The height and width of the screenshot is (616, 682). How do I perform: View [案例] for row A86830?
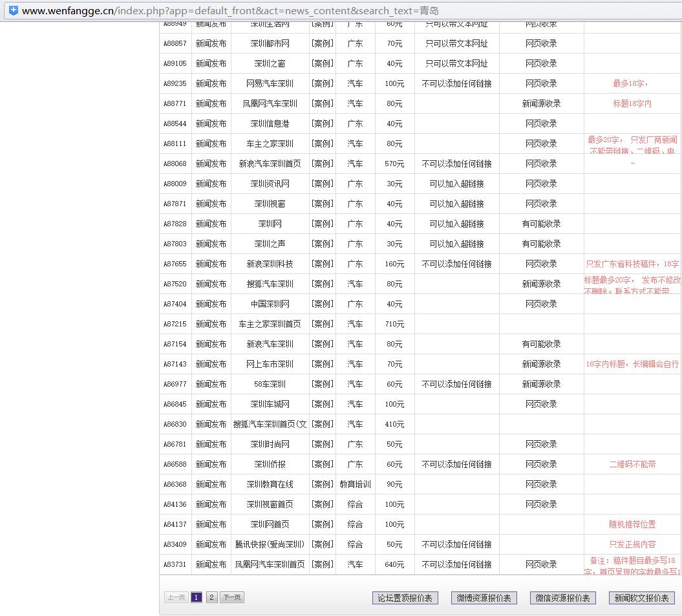[x=323, y=424]
